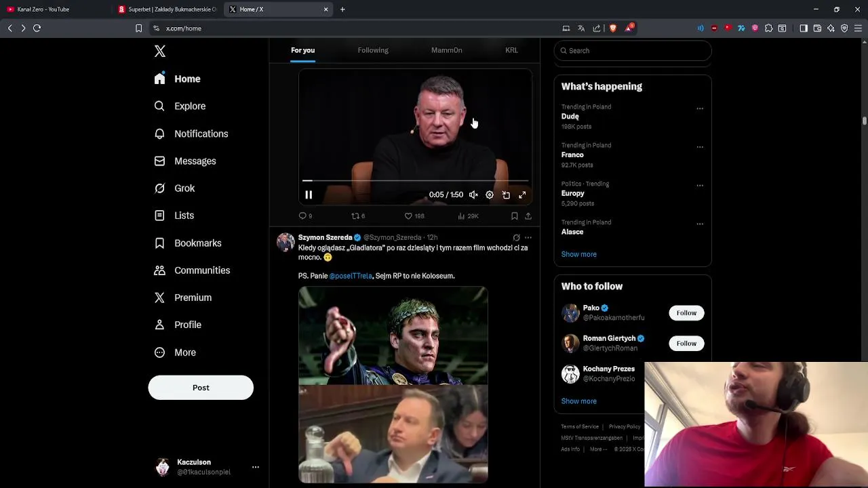Click into the Search field
Viewport: 868px width, 488px height.
(633, 51)
